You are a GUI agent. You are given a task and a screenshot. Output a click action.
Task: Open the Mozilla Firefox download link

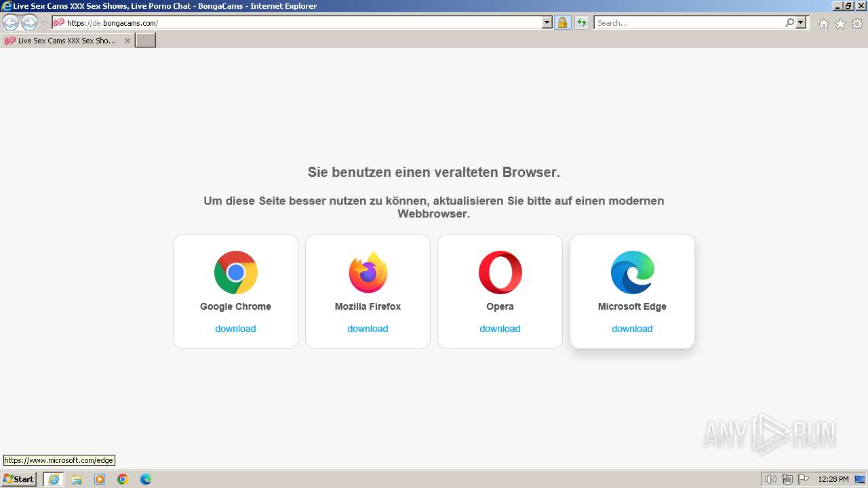click(x=368, y=329)
